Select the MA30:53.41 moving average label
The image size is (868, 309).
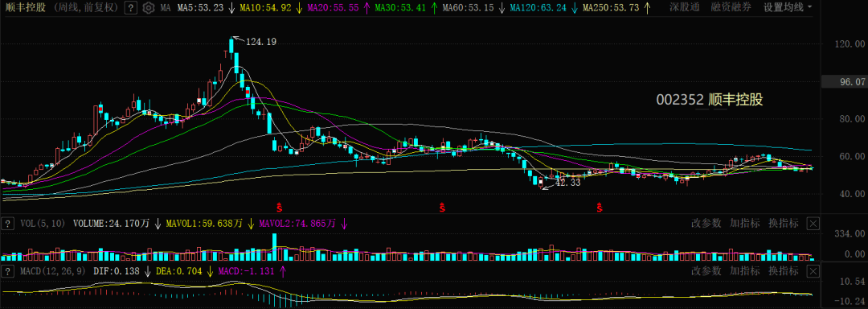(x=400, y=8)
